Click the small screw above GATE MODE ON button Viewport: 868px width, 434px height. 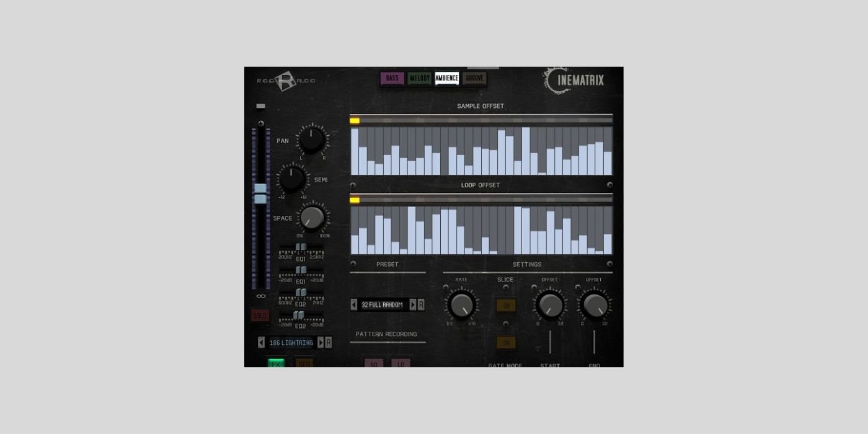(506, 324)
